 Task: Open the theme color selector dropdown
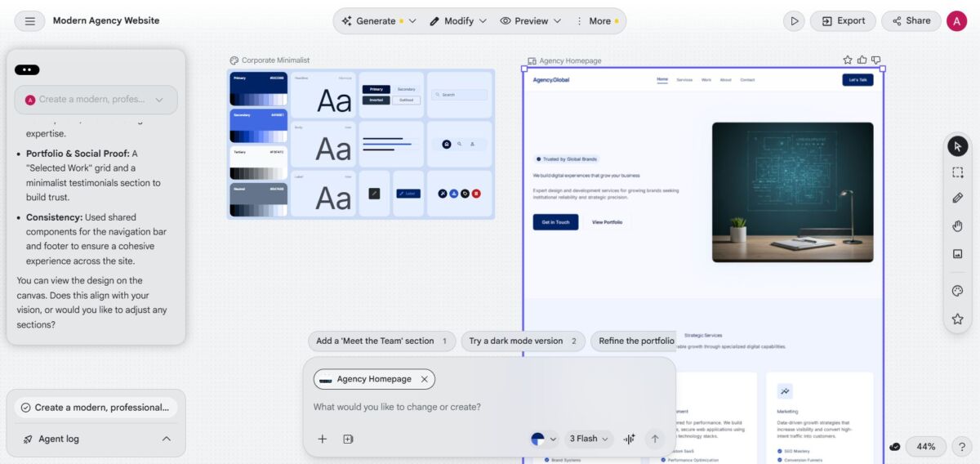pos(544,439)
